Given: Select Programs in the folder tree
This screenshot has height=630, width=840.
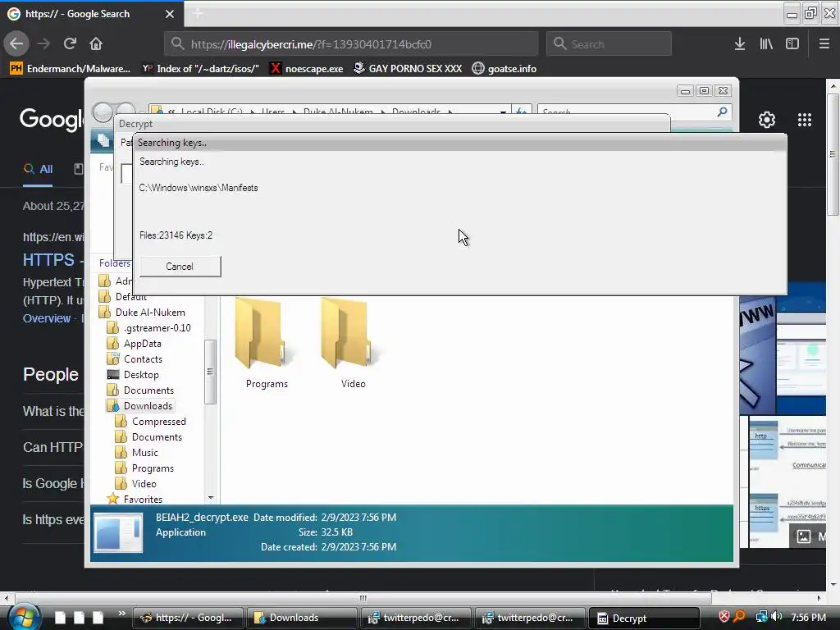Looking at the screenshot, I should 144,468.
